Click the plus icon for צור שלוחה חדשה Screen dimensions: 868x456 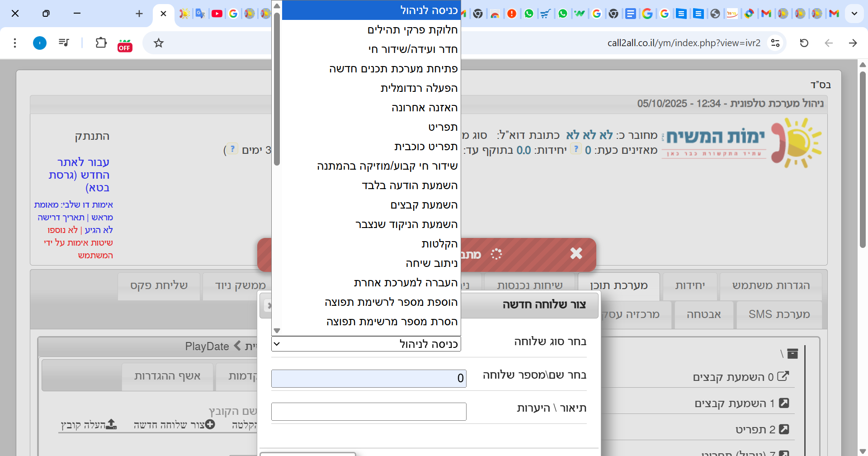(210, 424)
